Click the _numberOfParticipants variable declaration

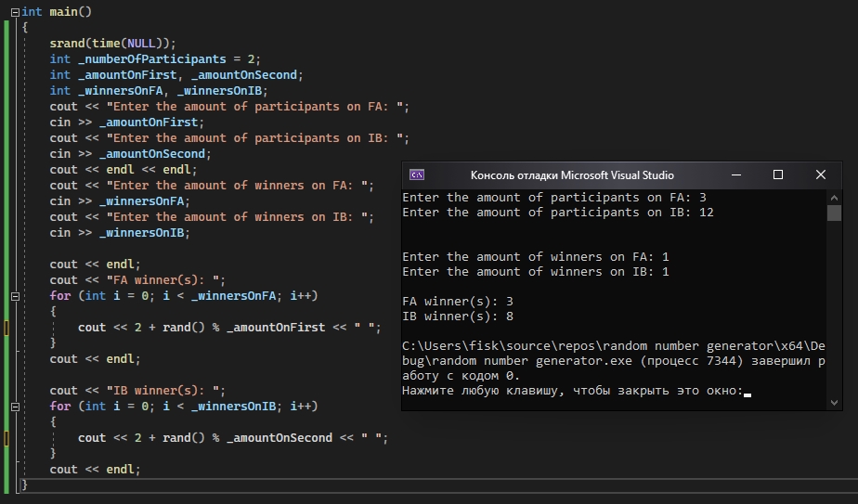click(x=151, y=59)
